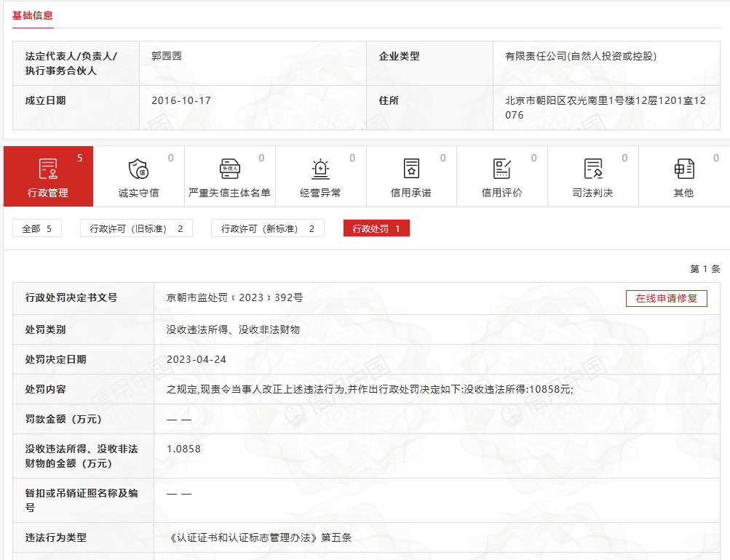Click the 处罚决定日期 row label
Image resolution: width=730 pixels, height=560 pixels.
pyautogui.click(x=56, y=359)
